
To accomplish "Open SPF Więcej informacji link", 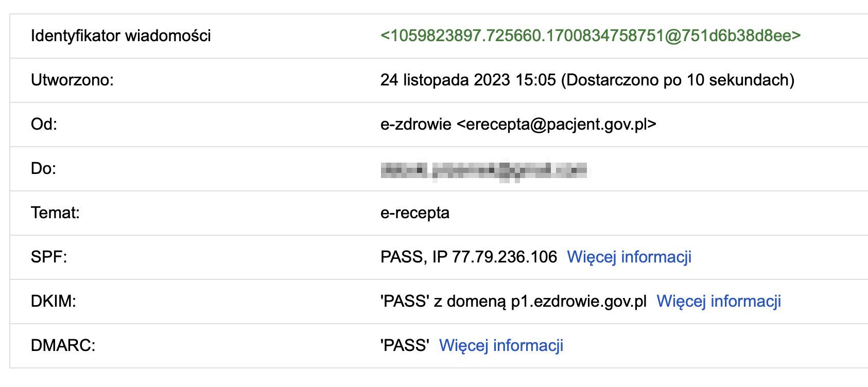I will point(629,257).
